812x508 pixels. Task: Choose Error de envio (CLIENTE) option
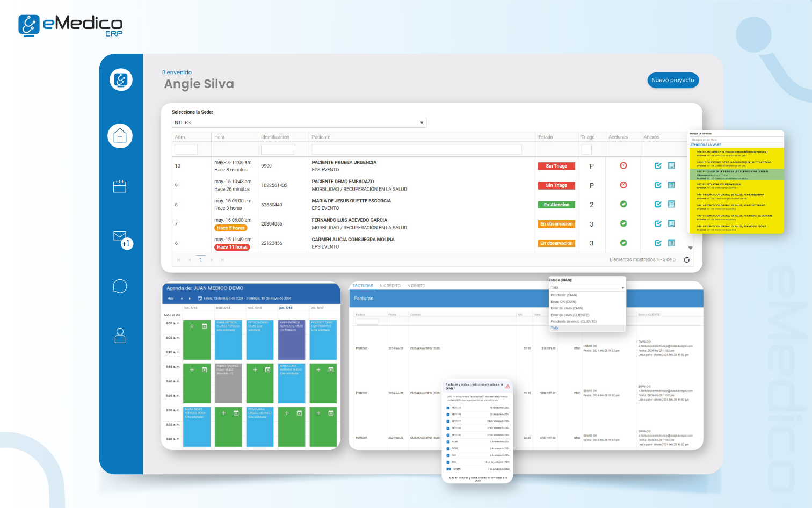tap(587, 315)
